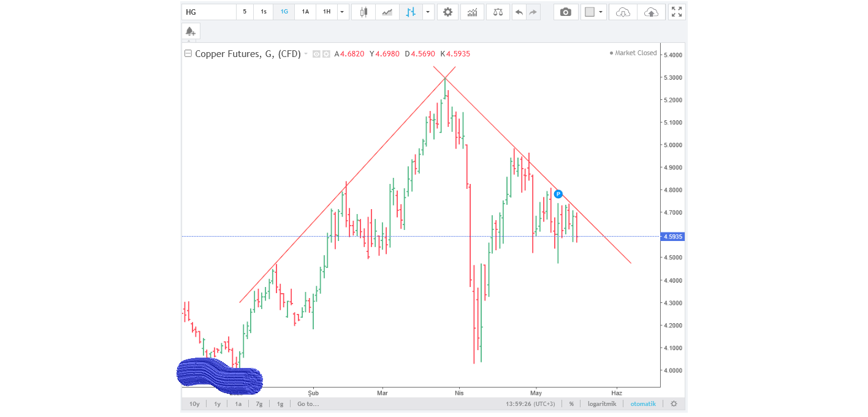This screenshot has height=417, width=868.
Task: Toggle the otomatik auto scale
Action: [643, 404]
